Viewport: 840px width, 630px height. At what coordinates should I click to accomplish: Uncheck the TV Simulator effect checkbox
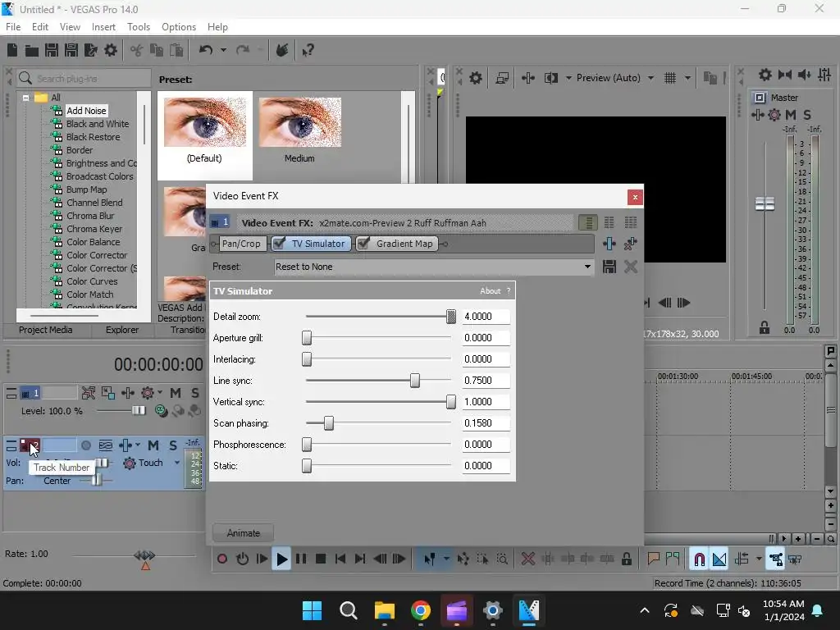[279, 244]
